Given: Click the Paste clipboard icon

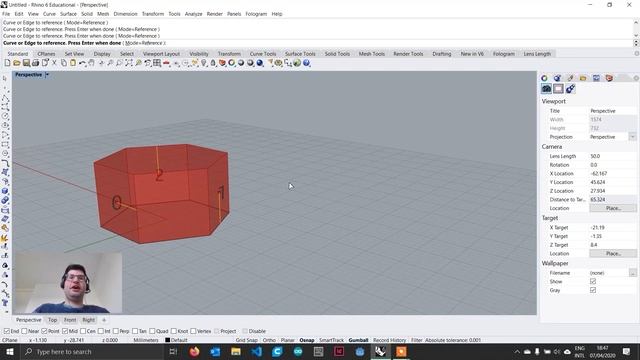Looking at the screenshot, I should [x=73, y=63].
